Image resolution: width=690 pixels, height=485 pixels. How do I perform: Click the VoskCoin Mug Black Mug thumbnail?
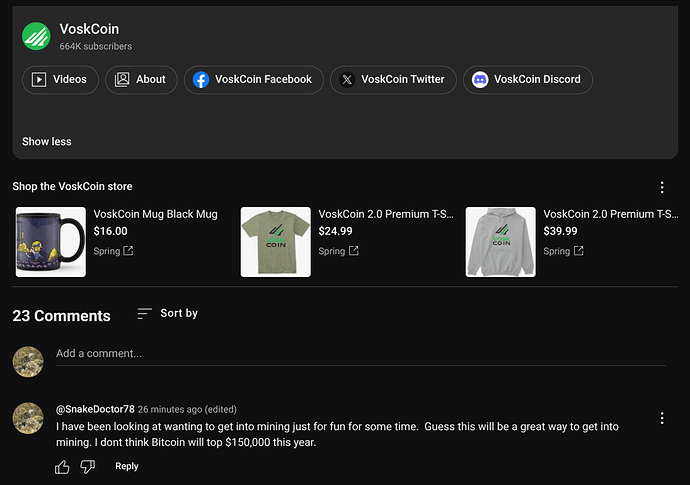tap(51, 242)
